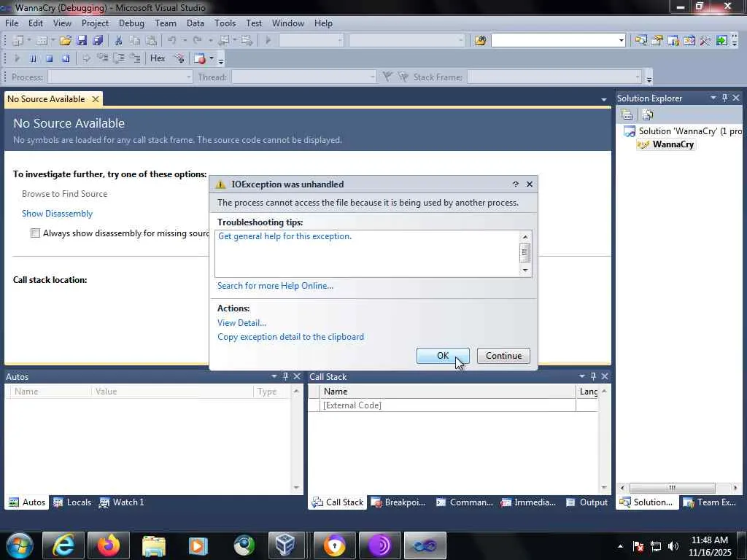Click the Open File toolbar icon
This screenshot has height=560, width=747.
pyautogui.click(x=65, y=41)
